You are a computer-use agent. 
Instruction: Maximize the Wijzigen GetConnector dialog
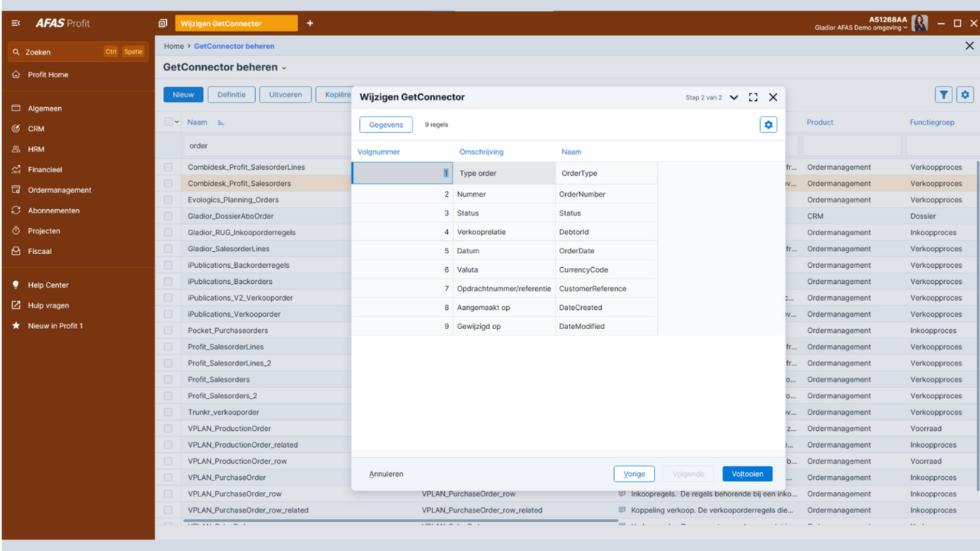[x=753, y=97]
